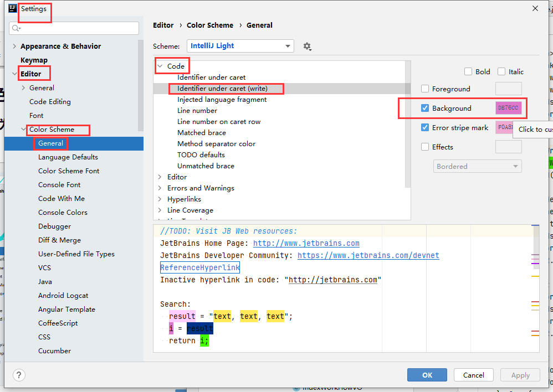Viewport: 553px width, 392px height.
Task: Expand the General node under Editor
Action: (x=23, y=88)
